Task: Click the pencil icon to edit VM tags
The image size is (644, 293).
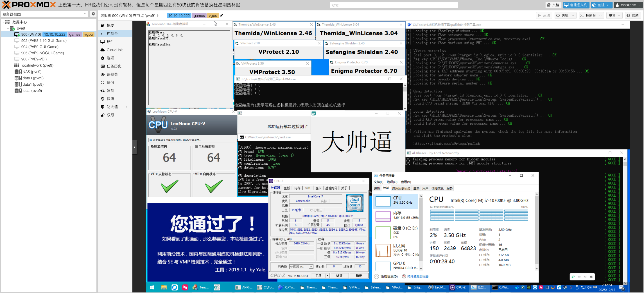Action: click(222, 16)
